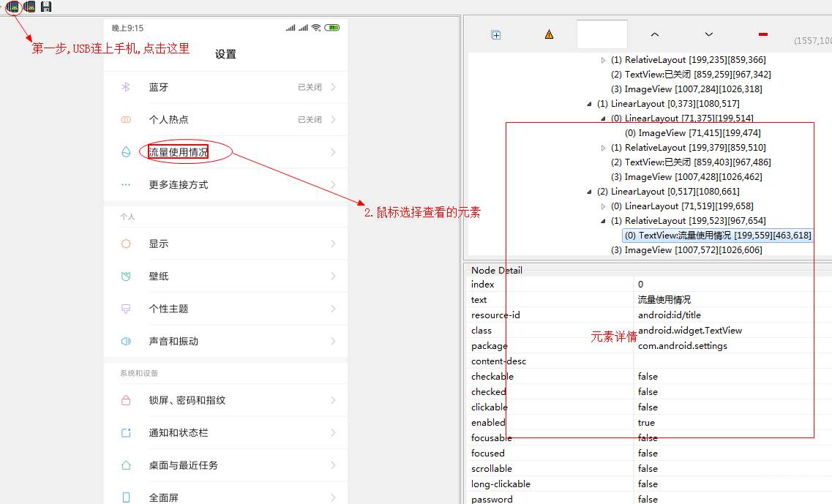Click 更多连接方式 label in phone screenshot

tap(179, 185)
